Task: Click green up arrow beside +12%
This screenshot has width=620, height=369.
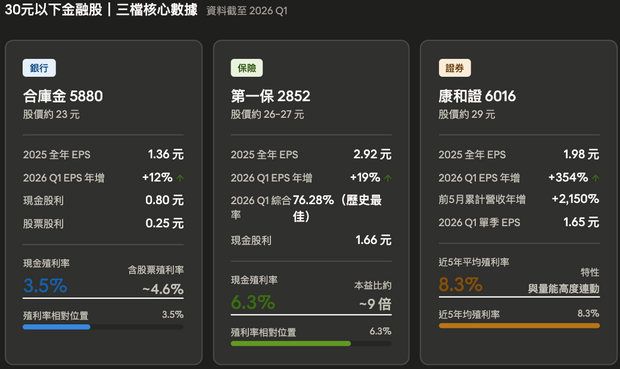Action: [180, 178]
